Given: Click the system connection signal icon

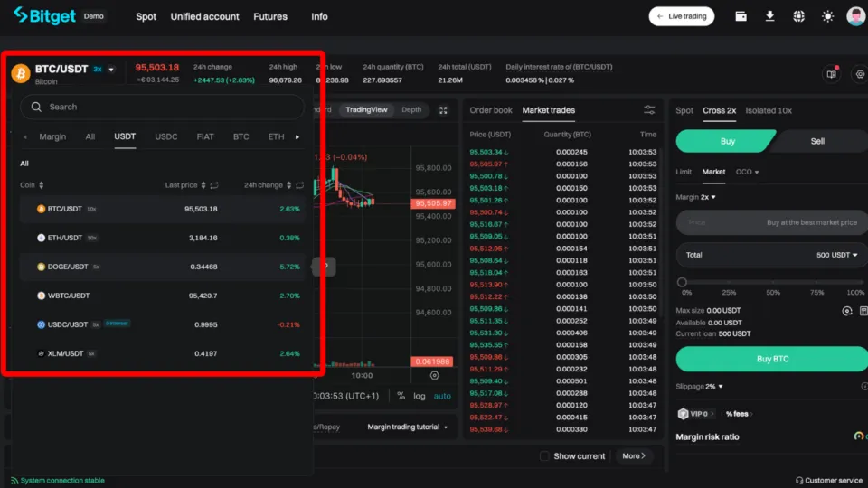Looking at the screenshot, I should (14, 480).
